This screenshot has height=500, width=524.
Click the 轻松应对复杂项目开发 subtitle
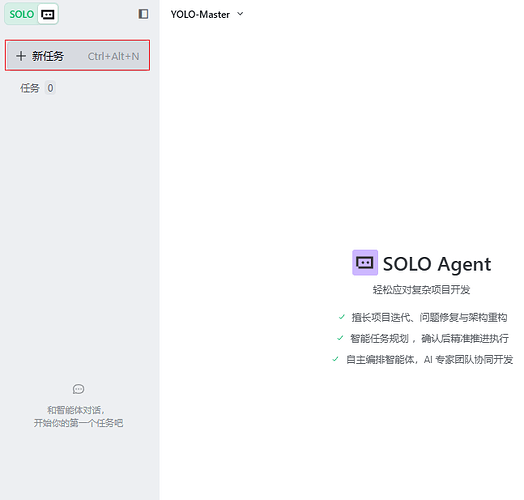tap(421, 290)
